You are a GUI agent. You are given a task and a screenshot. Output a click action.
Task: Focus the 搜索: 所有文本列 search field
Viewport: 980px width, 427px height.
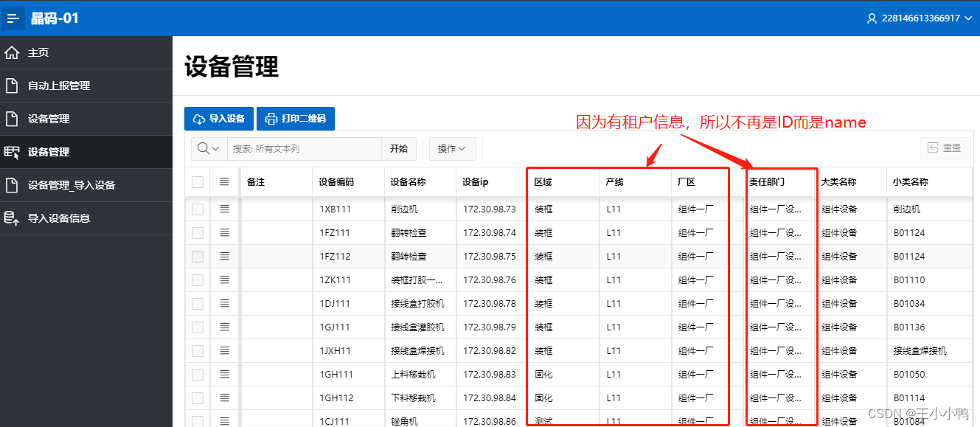coord(304,148)
